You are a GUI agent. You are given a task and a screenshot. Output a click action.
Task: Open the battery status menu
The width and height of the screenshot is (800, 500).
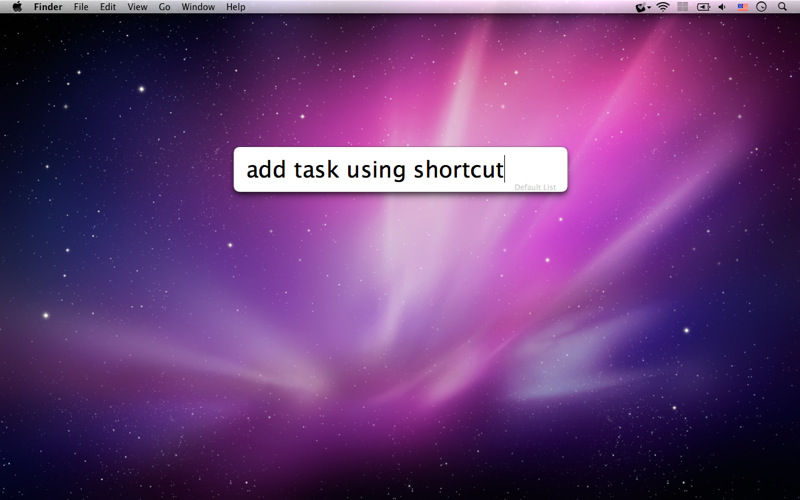703,7
